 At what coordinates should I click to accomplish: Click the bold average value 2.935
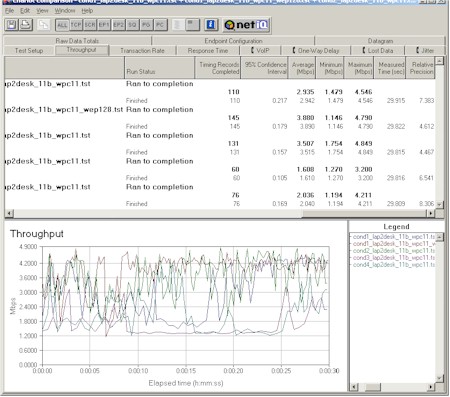point(305,92)
